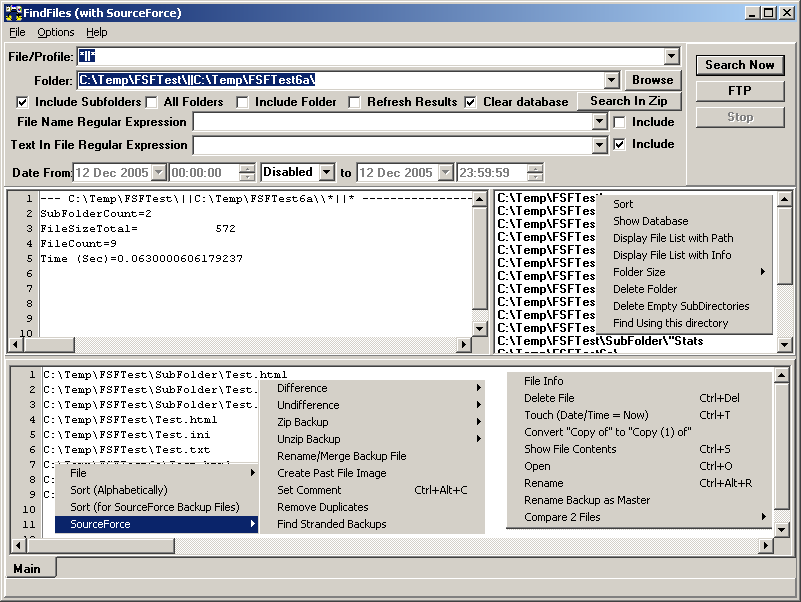Expand the Folder path dropdown
Screen dimensions: 801x602
point(611,80)
